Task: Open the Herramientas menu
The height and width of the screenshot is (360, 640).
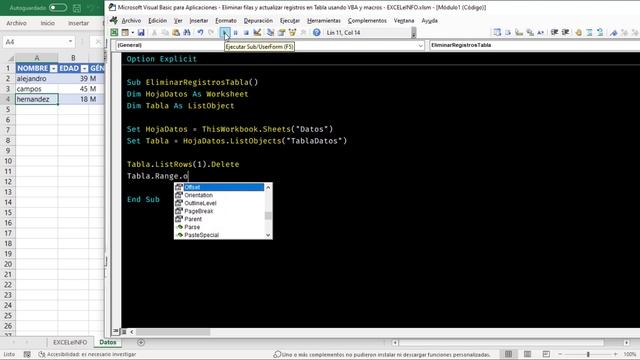Action: click(x=324, y=20)
